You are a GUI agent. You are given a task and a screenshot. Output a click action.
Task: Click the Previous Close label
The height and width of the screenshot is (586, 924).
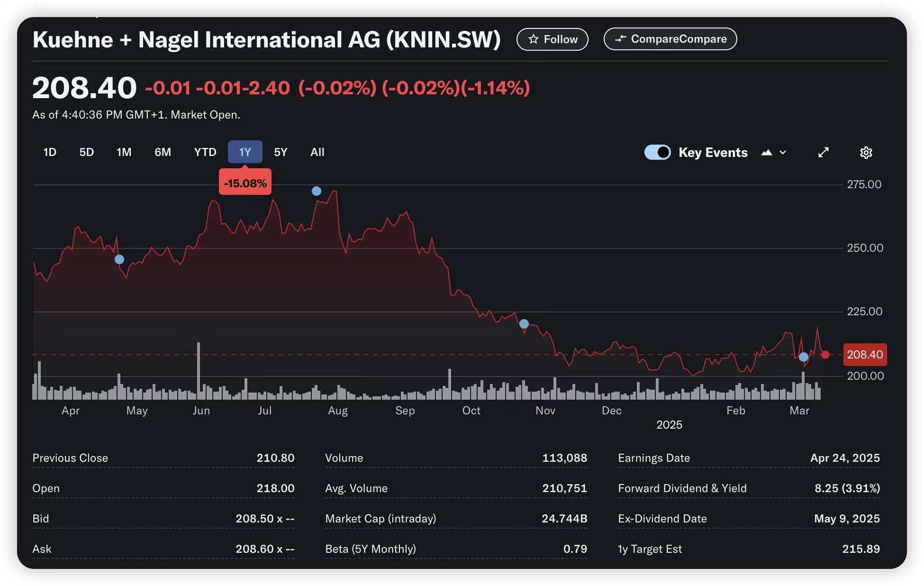pos(70,458)
